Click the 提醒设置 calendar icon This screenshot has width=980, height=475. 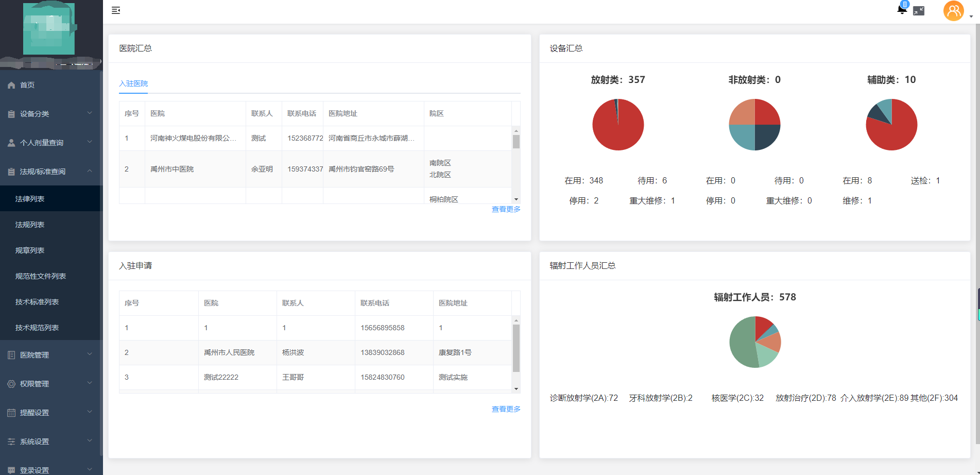coord(11,413)
